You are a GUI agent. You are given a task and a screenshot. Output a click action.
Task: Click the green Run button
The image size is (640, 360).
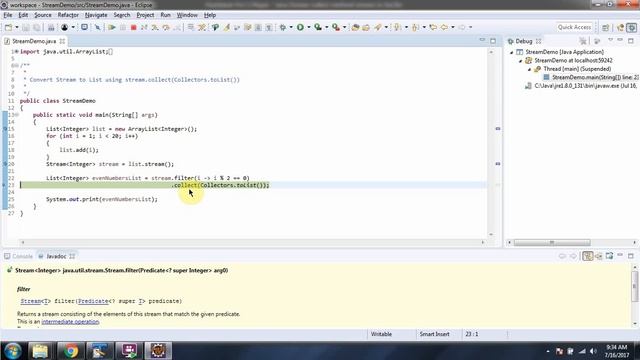click(300, 27)
